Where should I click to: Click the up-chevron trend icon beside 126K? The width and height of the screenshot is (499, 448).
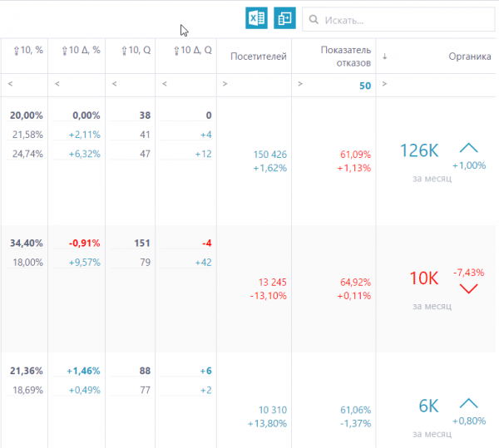pos(469,148)
